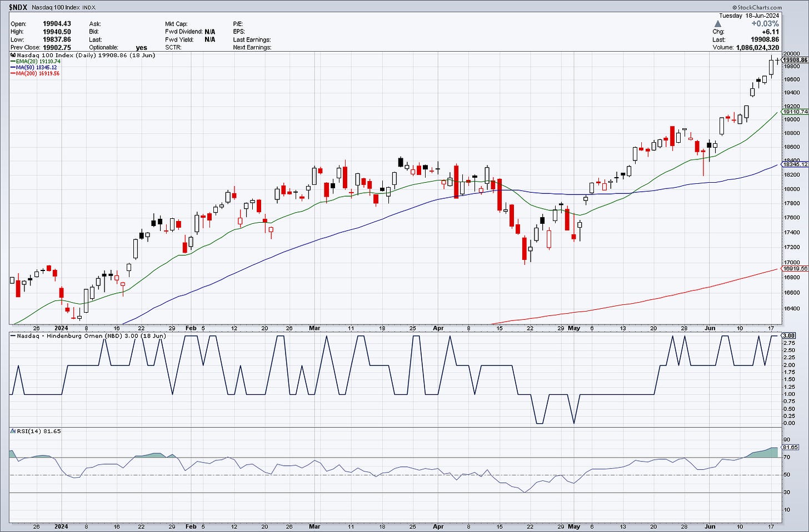The image size is (809, 532).
Task: Click the MA(200) 16919.56 legend text
Action: (38, 74)
